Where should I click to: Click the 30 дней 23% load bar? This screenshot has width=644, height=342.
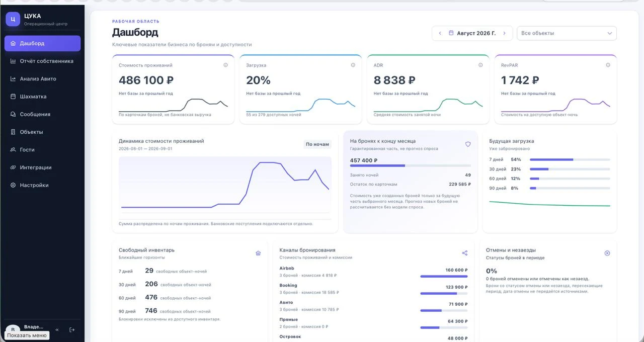click(x=570, y=169)
